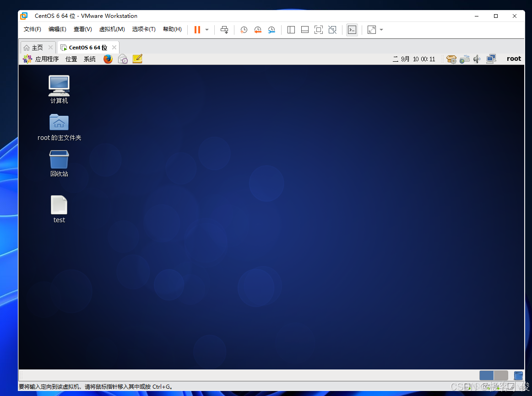Open the 编辑(E) menu
This screenshot has height=396, width=532.
pyautogui.click(x=57, y=29)
